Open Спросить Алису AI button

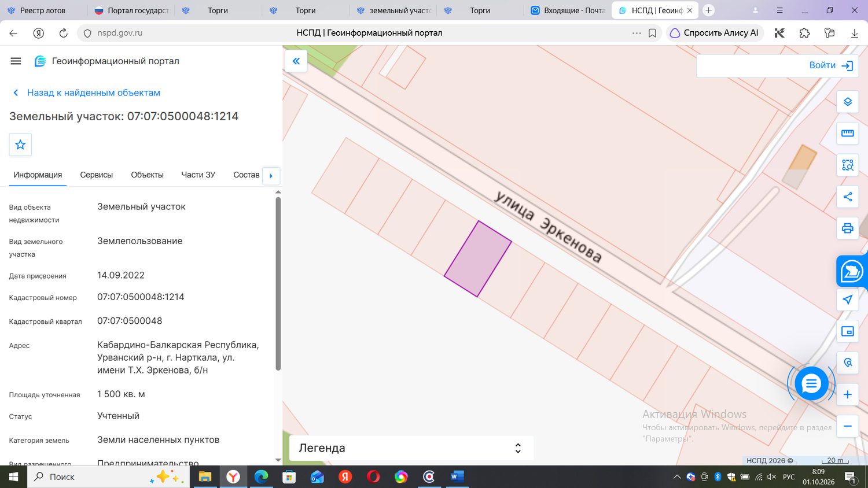(x=715, y=33)
